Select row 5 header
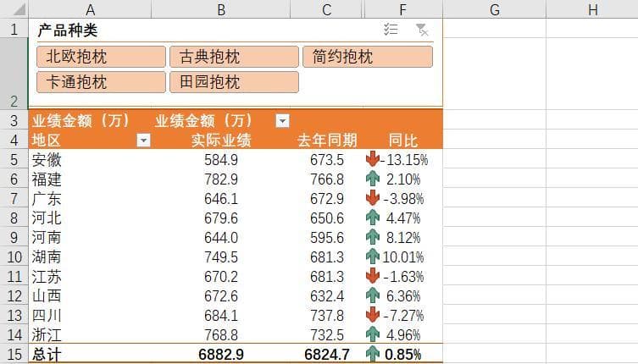Image resolution: width=638 pixels, height=364 pixels. click(14, 159)
